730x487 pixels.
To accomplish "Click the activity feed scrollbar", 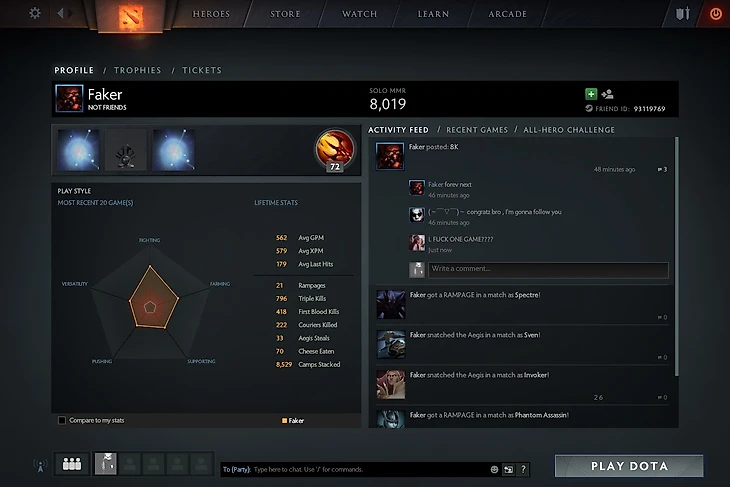I will click(676, 256).
